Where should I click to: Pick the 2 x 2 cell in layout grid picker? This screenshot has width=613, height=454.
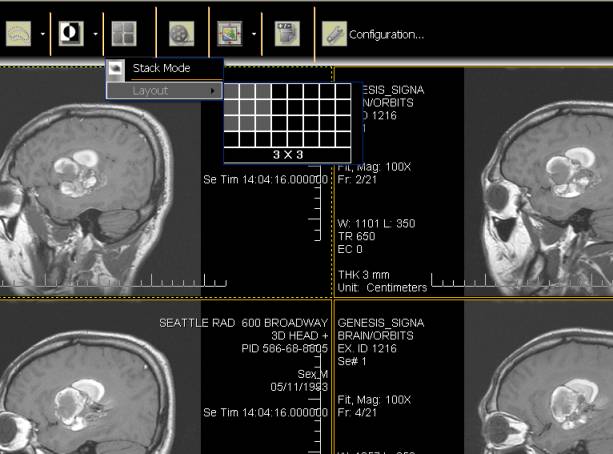[x=247, y=108]
